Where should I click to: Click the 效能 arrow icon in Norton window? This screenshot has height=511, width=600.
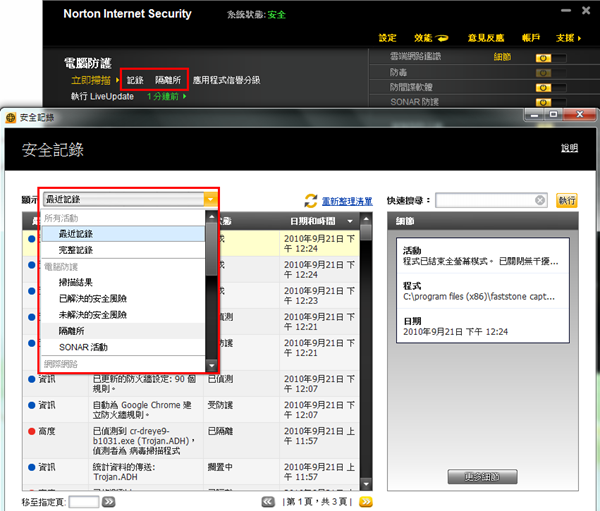click(442, 38)
